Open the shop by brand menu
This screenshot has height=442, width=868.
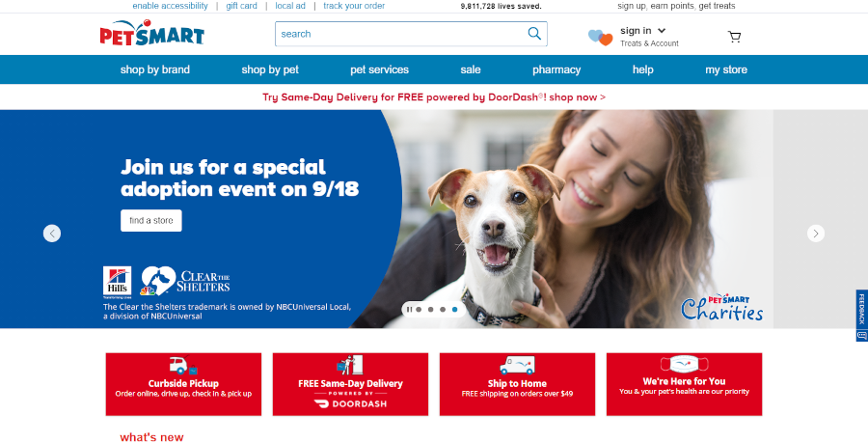point(155,69)
